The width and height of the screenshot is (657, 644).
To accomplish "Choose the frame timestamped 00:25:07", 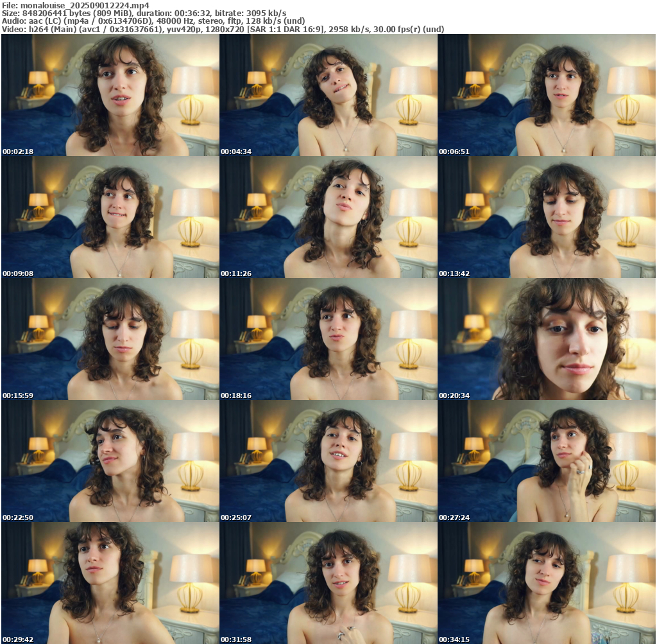I will pyautogui.click(x=328, y=461).
